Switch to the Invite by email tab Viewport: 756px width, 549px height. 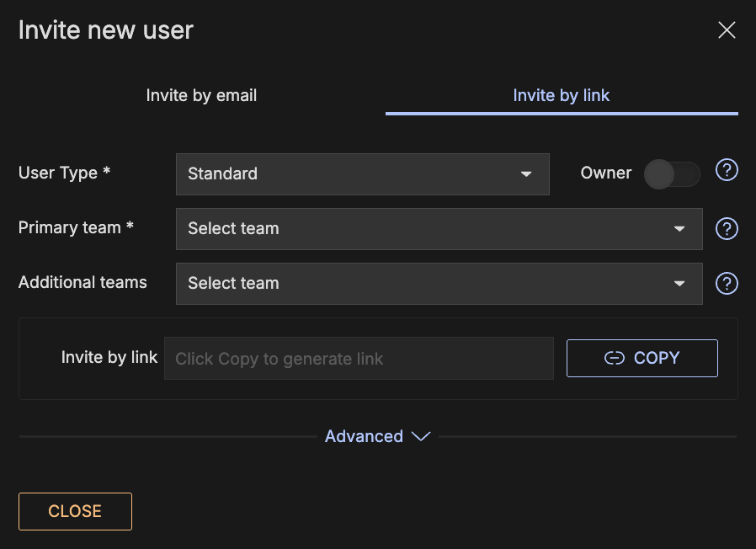201,96
